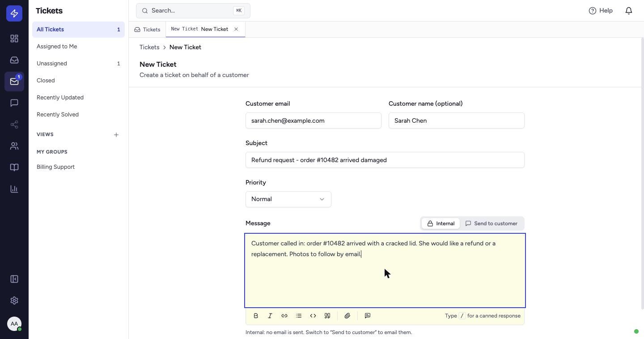Open the dashboard grid icon in sidebar
The image size is (644, 339).
point(14,39)
